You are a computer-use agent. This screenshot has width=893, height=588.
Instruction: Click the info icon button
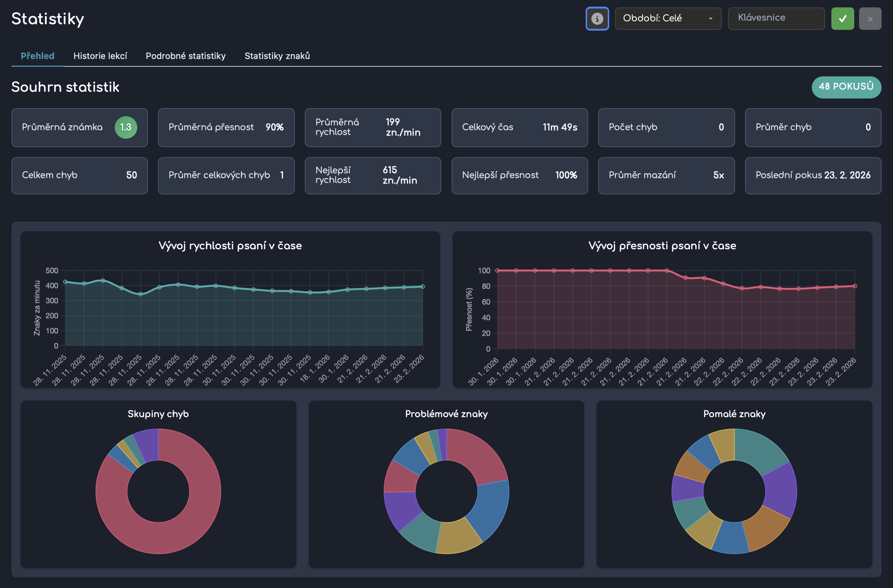pos(597,18)
